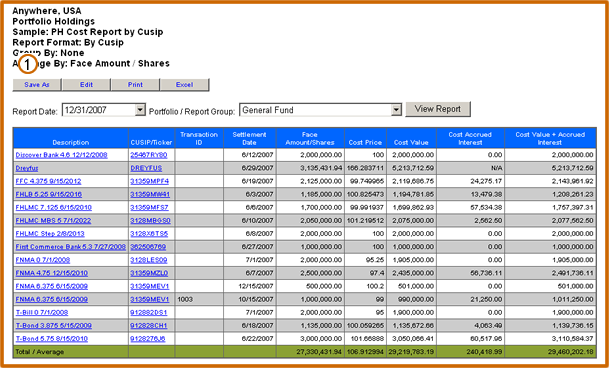Open FNMA 6.375 link with transaction 1003

(x=52, y=300)
